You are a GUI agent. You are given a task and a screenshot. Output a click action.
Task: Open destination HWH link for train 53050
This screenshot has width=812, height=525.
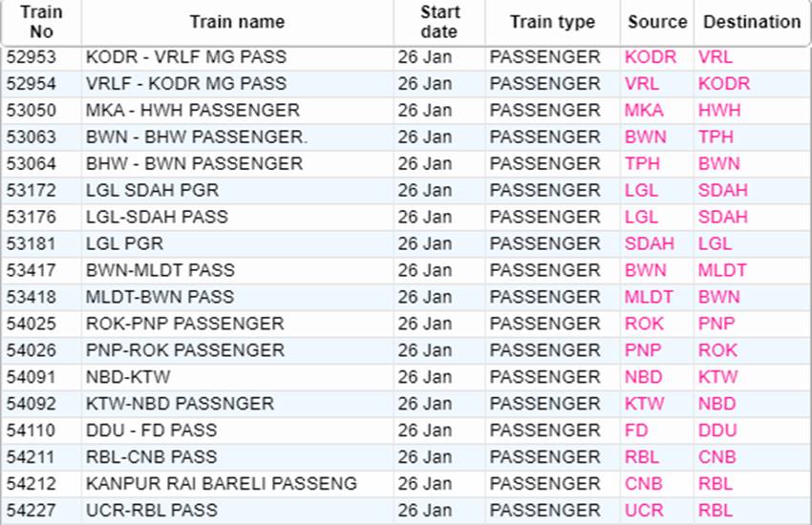pyautogui.click(x=719, y=111)
